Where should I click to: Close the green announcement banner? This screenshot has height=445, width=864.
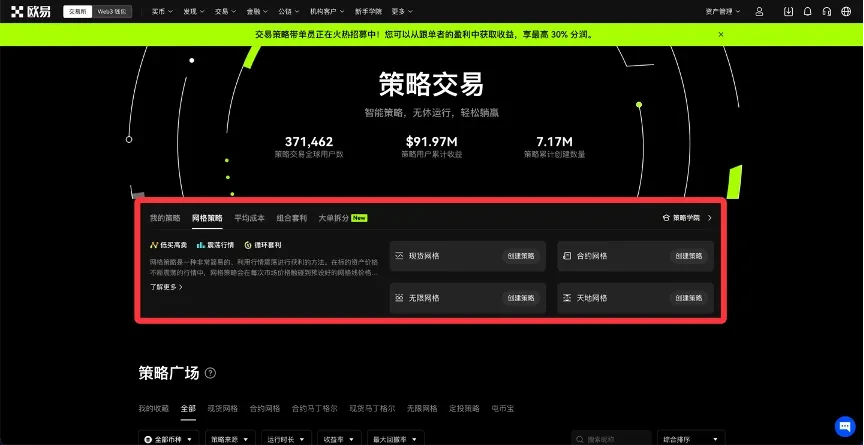tap(721, 34)
